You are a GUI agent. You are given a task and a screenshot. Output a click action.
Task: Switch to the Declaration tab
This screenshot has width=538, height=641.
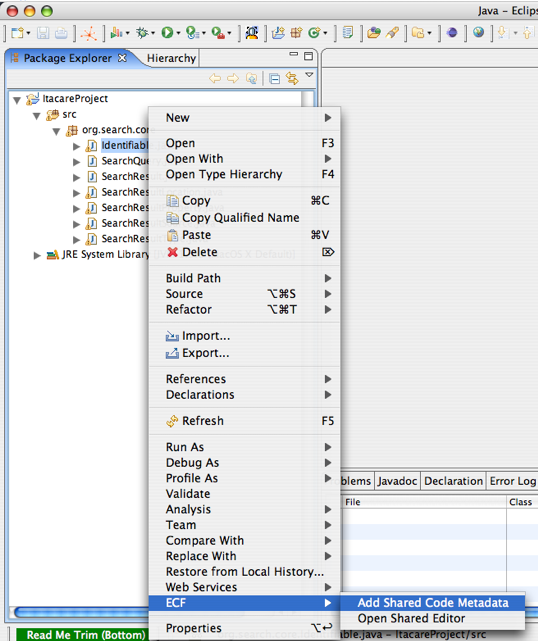coord(453,481)
